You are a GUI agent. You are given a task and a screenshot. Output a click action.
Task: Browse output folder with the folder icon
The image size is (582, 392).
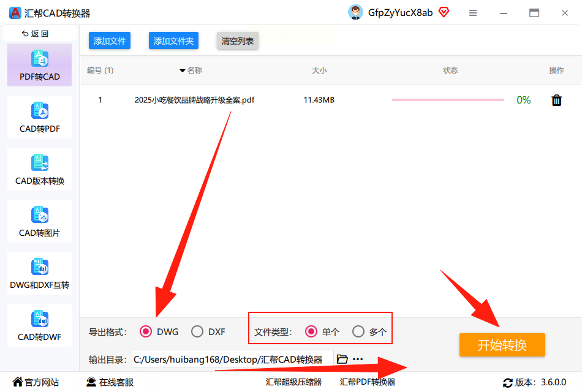342,359
